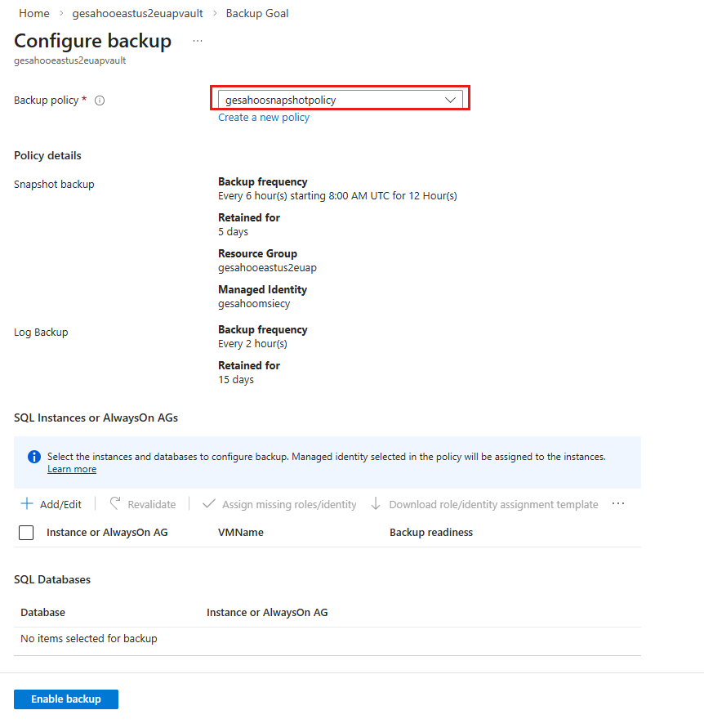Click Assign missing roles/identity label
This screenshot has height=728, width=704.
(289, 505)
